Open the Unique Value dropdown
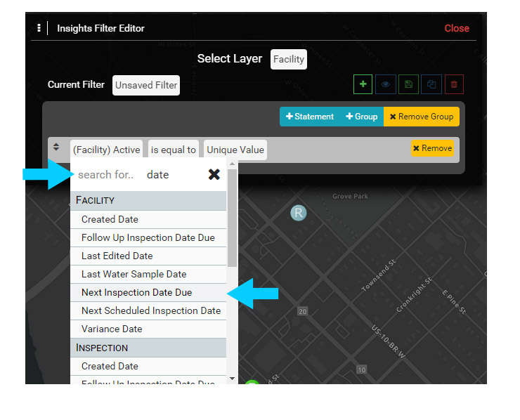Screen dimensions: 520x420 click(235, 150)
